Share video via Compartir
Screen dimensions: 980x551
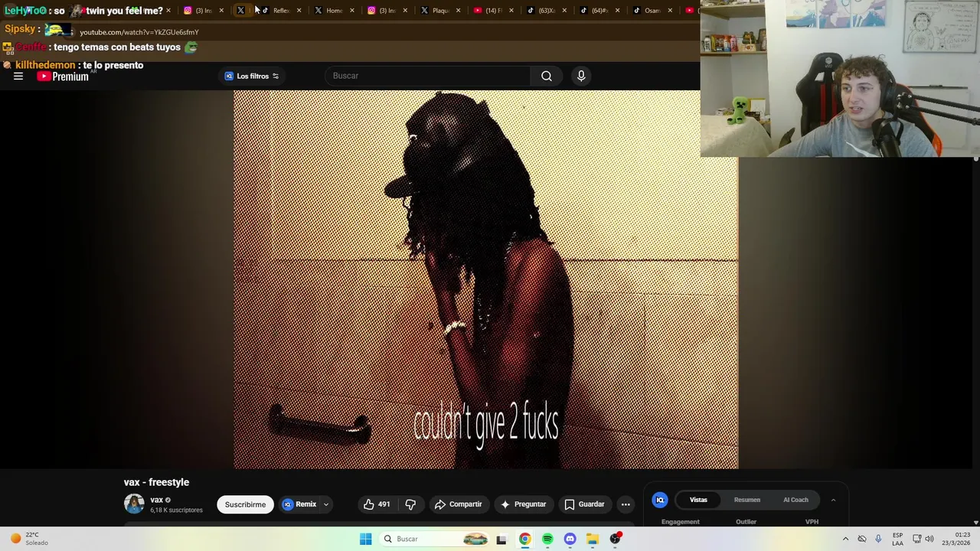(458, 504)
